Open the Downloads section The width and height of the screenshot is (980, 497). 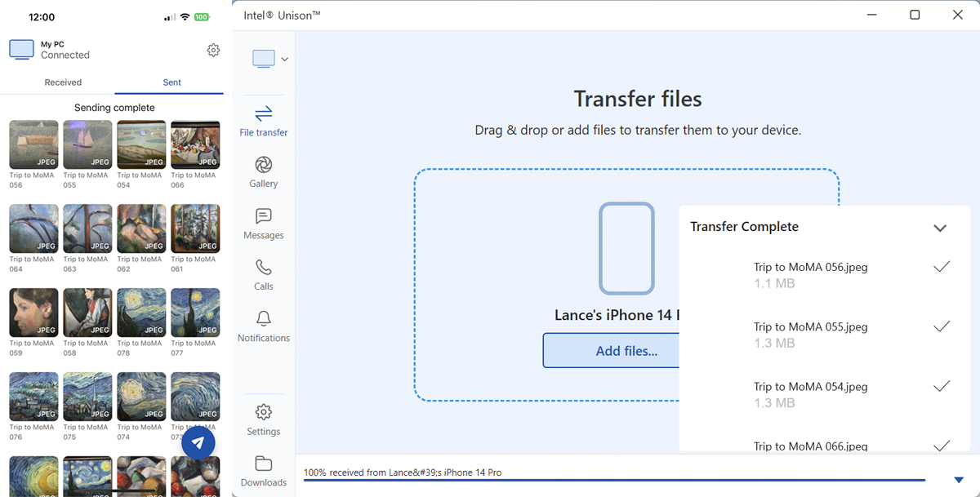(x=263, y=471)
